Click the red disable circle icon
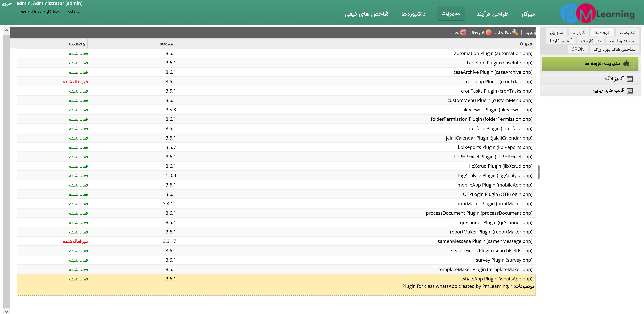This screenshot has height=314, width=644. click(489, 32)
